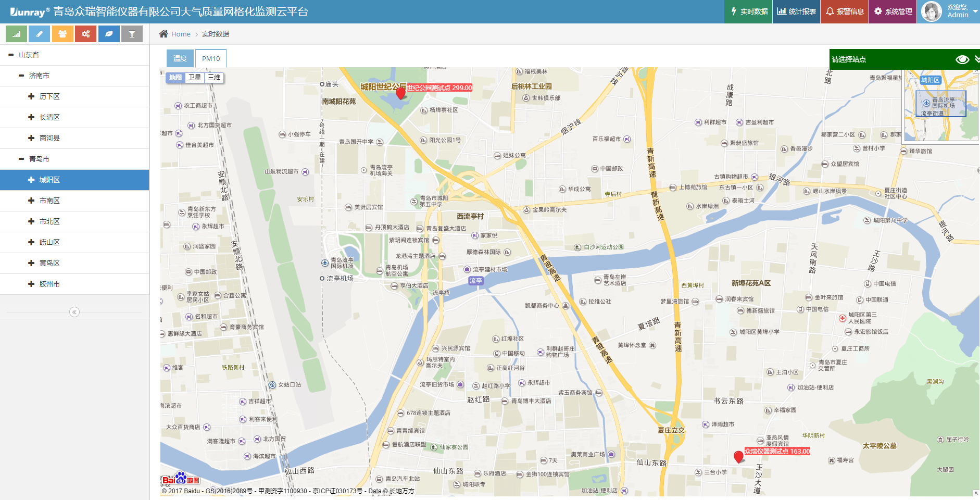Image resolution: width=980 pixels, height=500 pixels.
Task: Collapse the sidebar with the chevron button
Action: (74, 312)
